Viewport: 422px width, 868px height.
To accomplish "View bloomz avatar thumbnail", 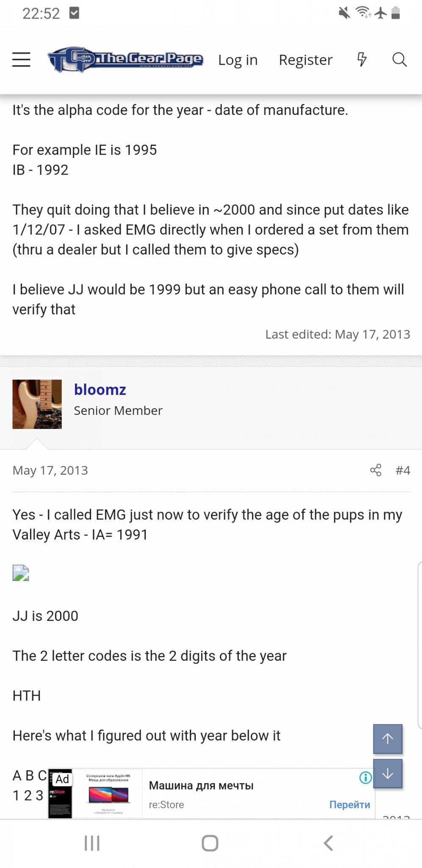I will 37,404.
